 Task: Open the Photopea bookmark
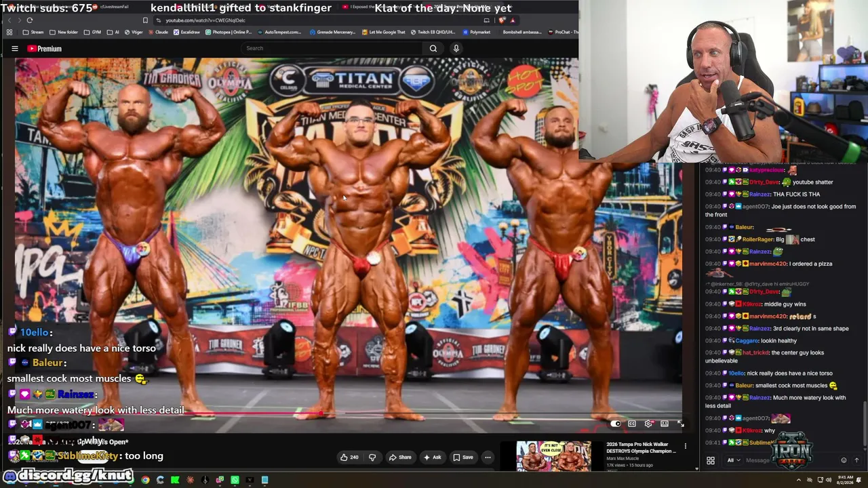click(x=228, y=32)
